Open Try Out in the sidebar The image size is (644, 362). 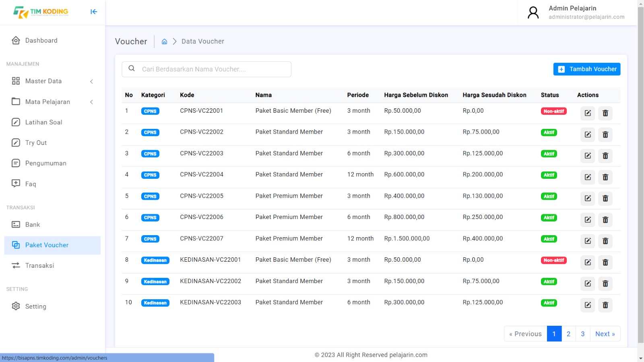(52, 143)
